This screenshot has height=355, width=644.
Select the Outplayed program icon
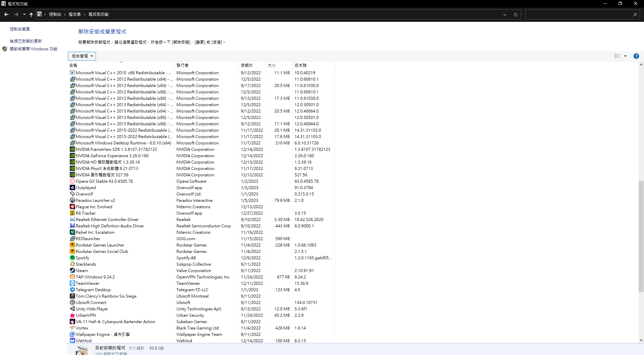[72, 188]
